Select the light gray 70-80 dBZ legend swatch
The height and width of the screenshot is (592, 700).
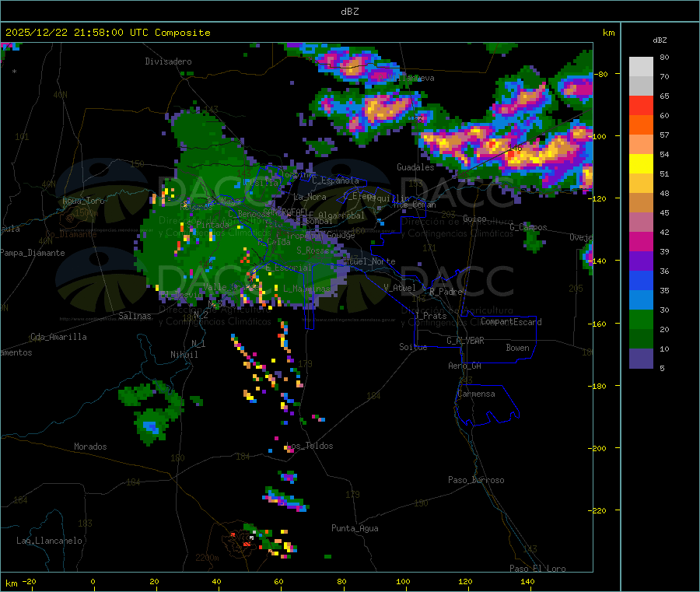641,67
